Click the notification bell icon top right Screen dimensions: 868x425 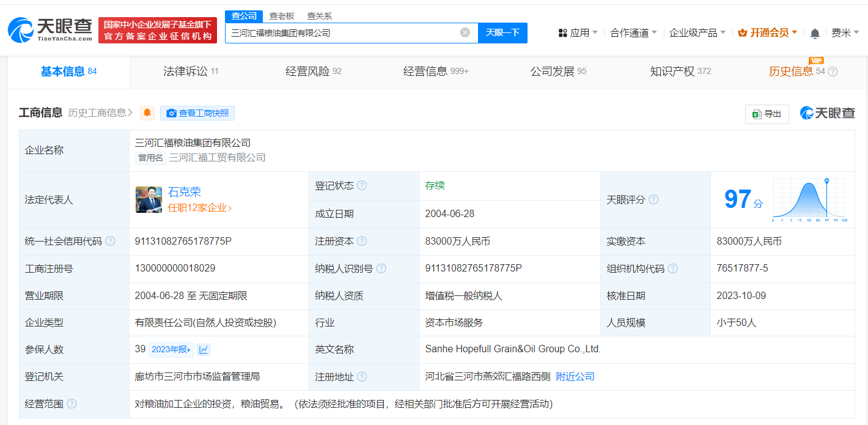coord(815,33)
